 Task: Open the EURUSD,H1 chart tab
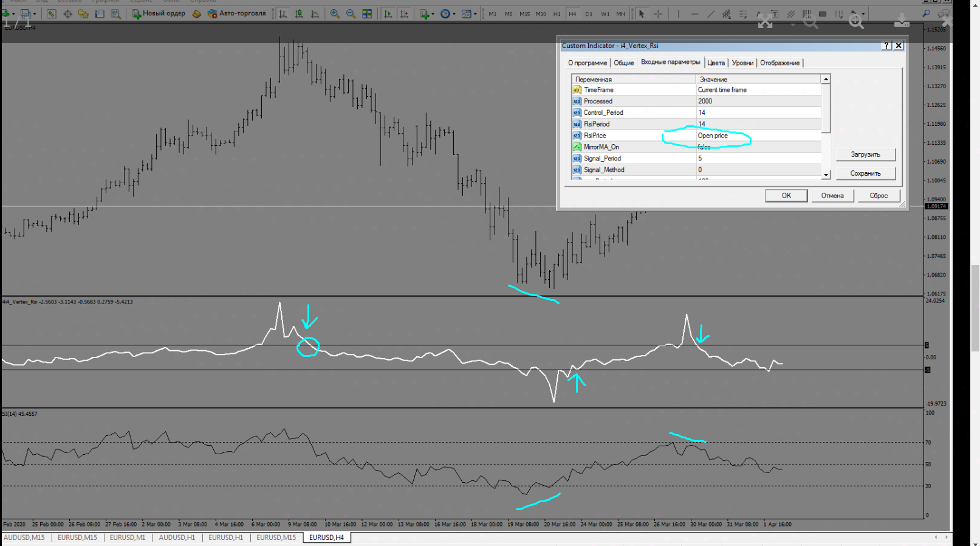tap(225, 537)
